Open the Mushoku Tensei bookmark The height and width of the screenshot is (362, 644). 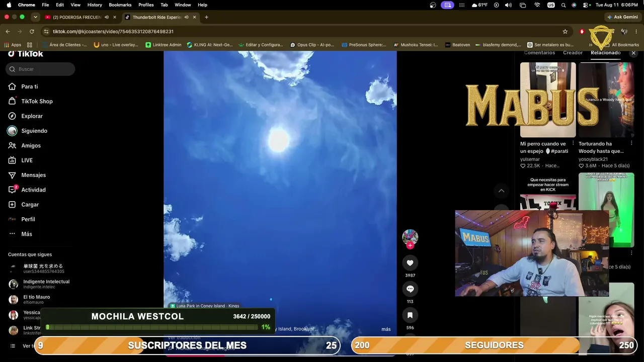pyautogui.click(x=416, y=45)
